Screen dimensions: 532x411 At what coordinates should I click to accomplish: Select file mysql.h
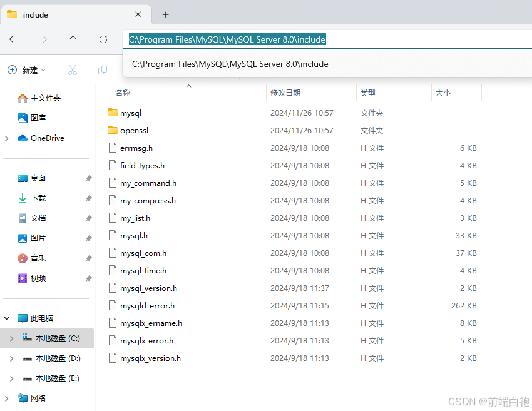point(128,236)
